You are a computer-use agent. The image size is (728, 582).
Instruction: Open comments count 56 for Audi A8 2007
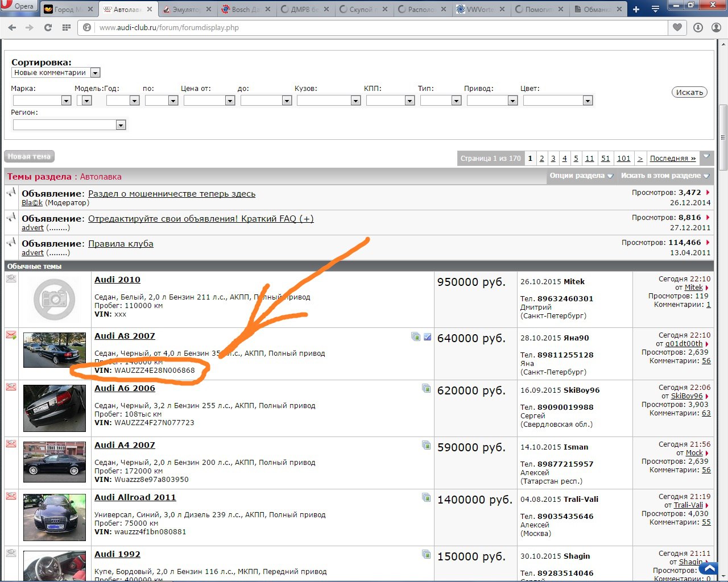[706, 361]
